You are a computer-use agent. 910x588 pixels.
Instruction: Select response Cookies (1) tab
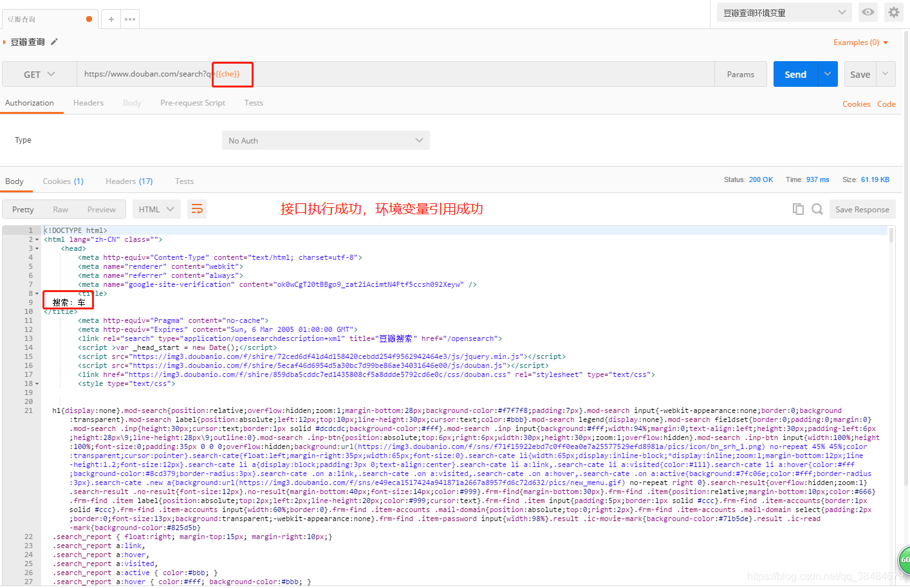(63, 181)
